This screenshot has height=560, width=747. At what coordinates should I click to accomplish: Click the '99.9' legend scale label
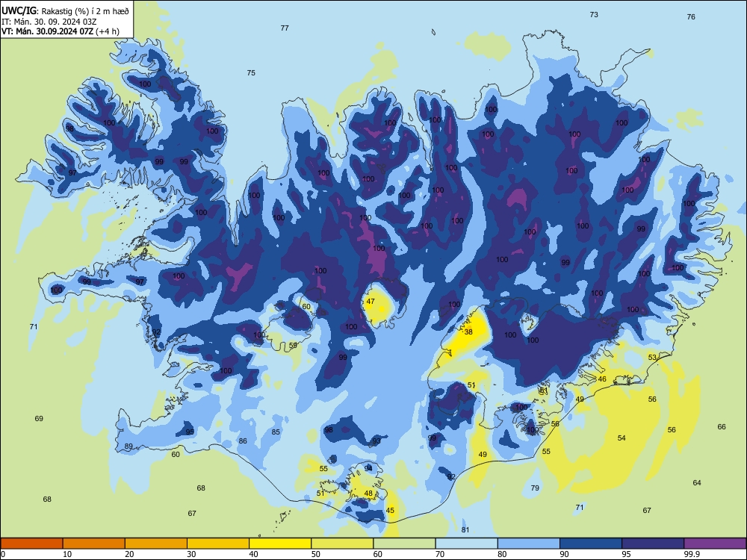pos(692,554)
